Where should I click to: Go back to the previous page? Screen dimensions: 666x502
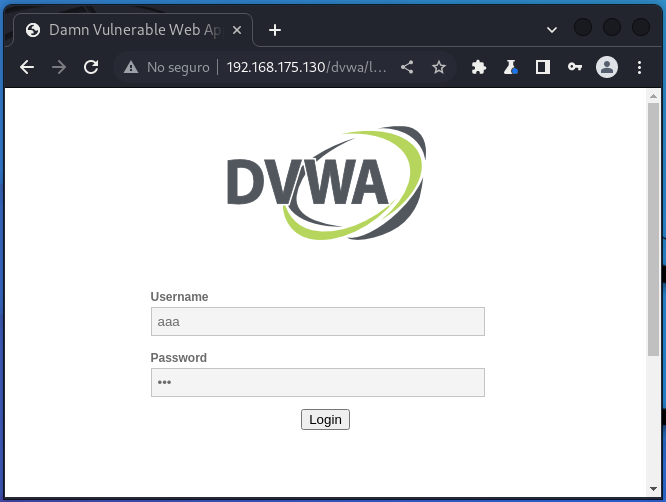click(27, 67)
